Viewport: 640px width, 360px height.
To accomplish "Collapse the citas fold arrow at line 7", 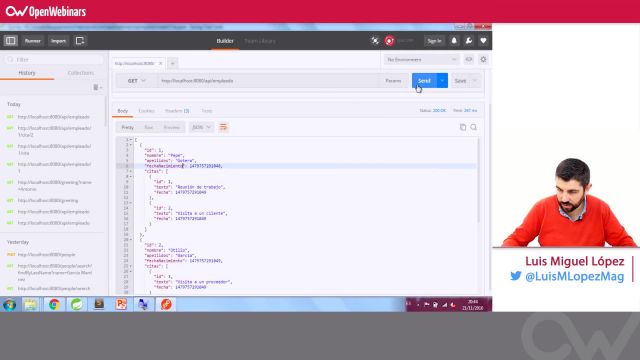I will [131, 171].
